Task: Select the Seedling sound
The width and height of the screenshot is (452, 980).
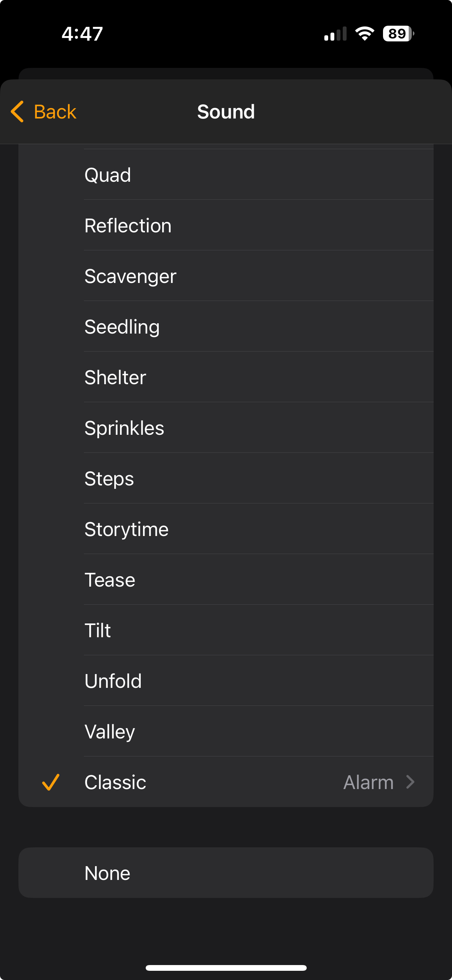Action: pyautogui.click(x=122, y=327)
